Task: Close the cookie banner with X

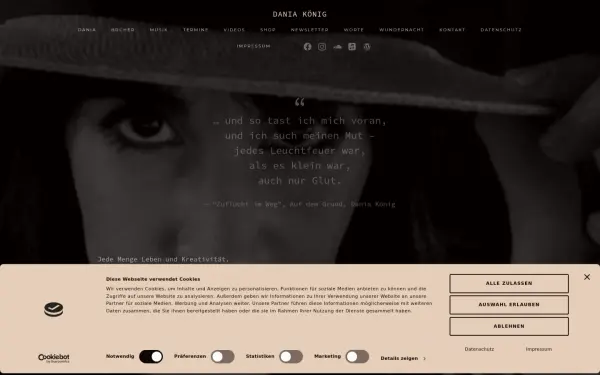Action: (587, 277)
